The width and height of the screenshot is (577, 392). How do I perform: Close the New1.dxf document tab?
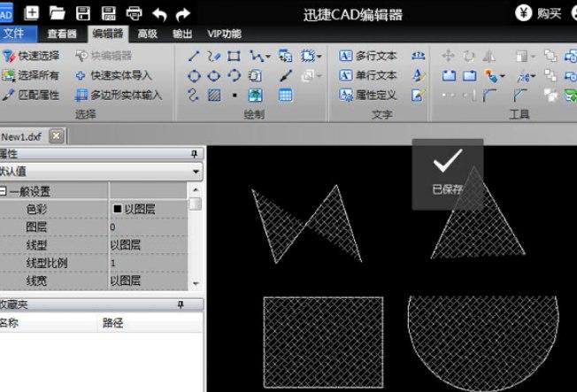pyautogui.click(x=56, y=135)
